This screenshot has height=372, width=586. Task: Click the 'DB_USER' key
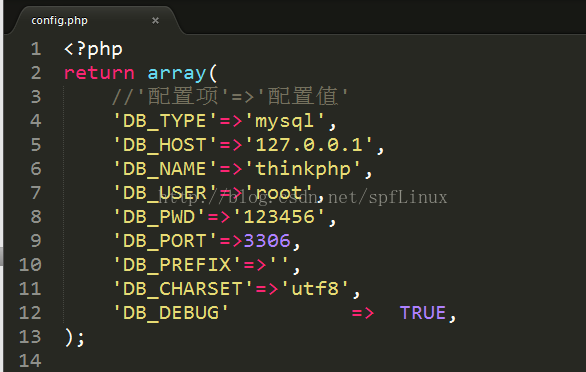[165, 193]
